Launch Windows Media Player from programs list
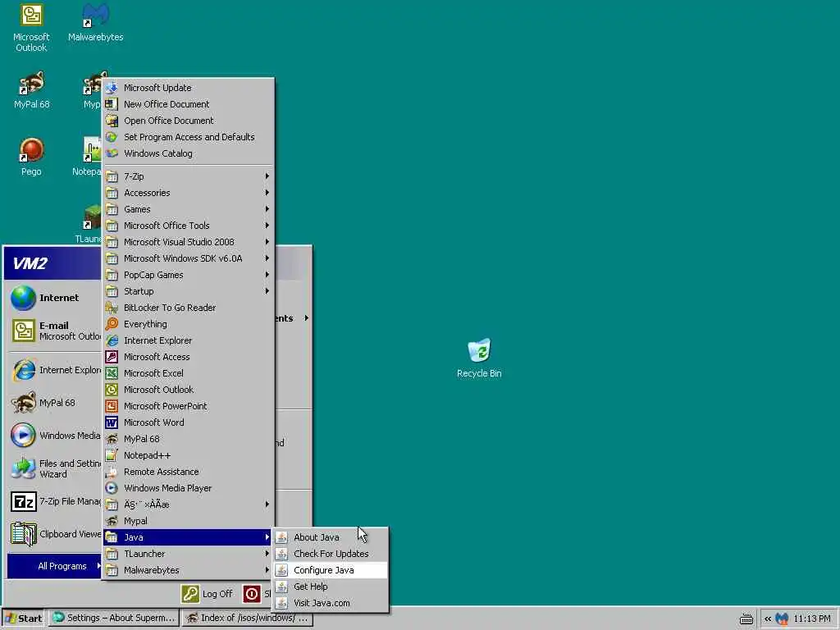 [188, 488]
